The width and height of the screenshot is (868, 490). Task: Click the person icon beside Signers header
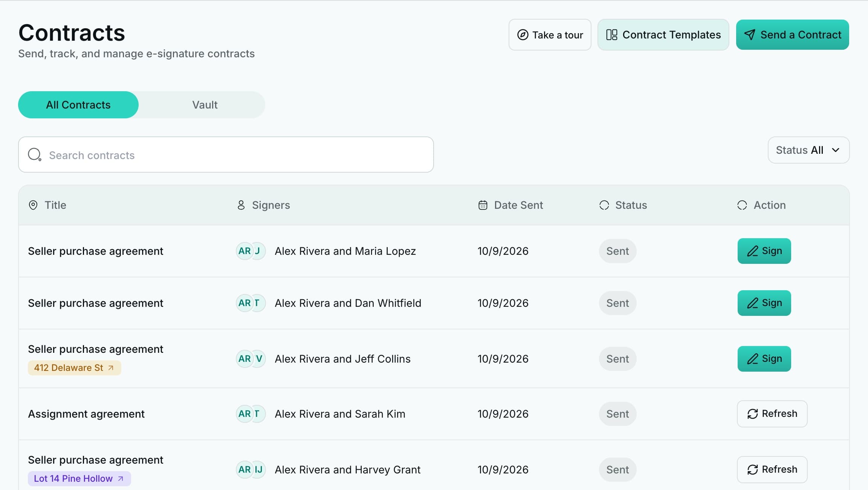(241, 205)
